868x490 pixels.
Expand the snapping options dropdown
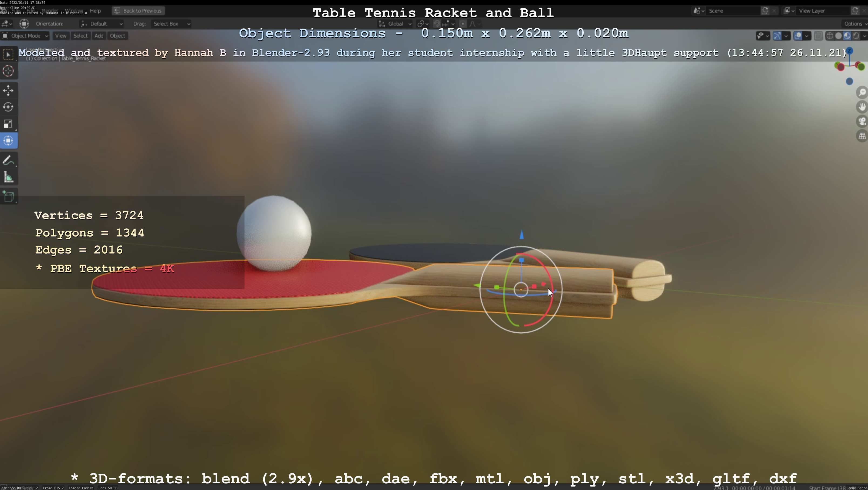(448, 23)
